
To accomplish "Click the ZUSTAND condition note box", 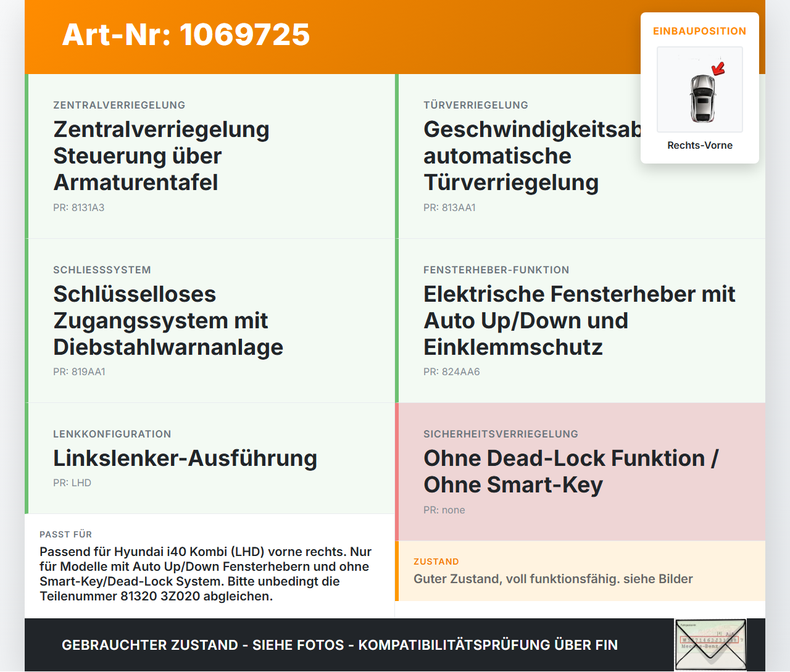I will pos(580,571).
